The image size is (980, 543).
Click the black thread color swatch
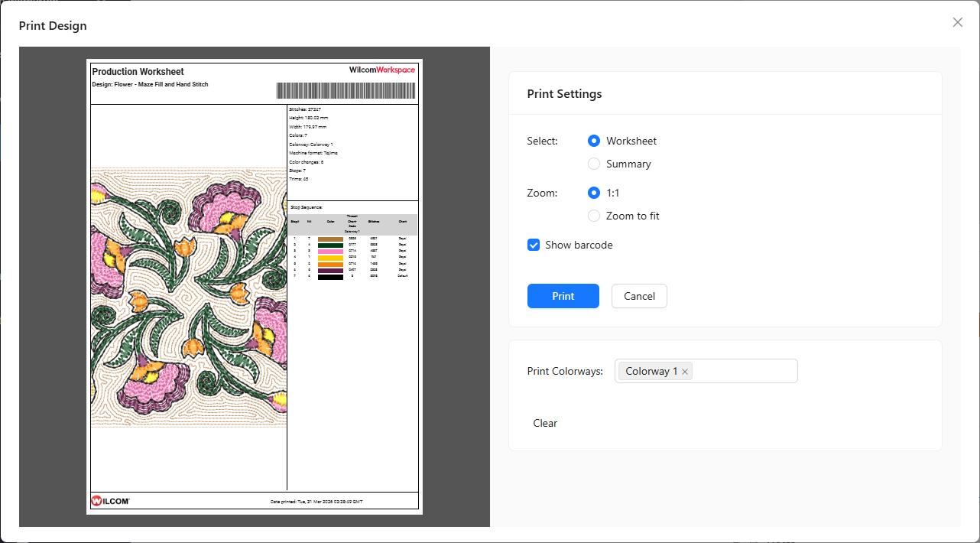click(330, 276)
